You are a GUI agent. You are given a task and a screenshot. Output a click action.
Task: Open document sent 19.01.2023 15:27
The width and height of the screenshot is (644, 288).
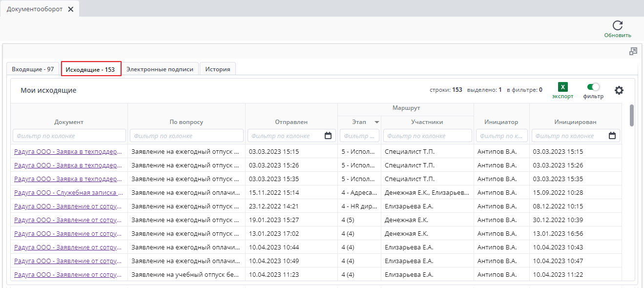pyautogui.click(x=68, y=220)
